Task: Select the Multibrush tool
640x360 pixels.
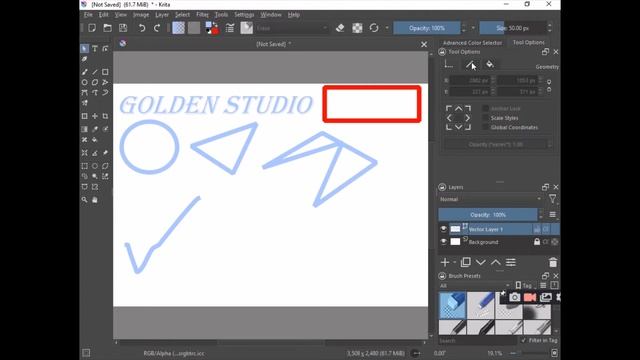Action: point(84,103)
